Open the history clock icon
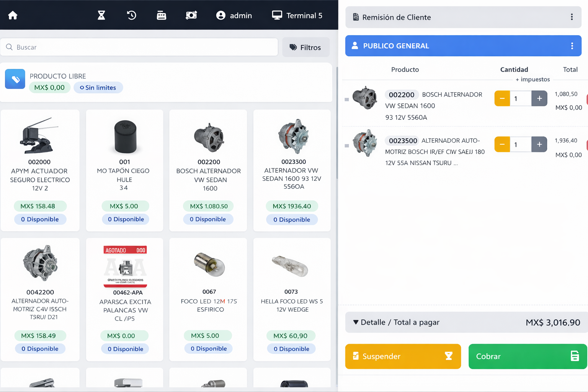 (x=131, y=15)
